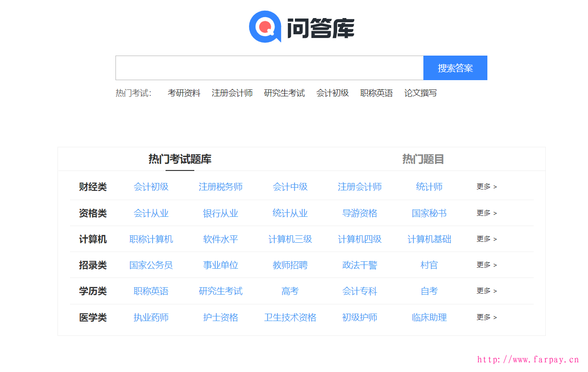
Task: Open the 考研资料 hot exam link
Action: point(184,93)
